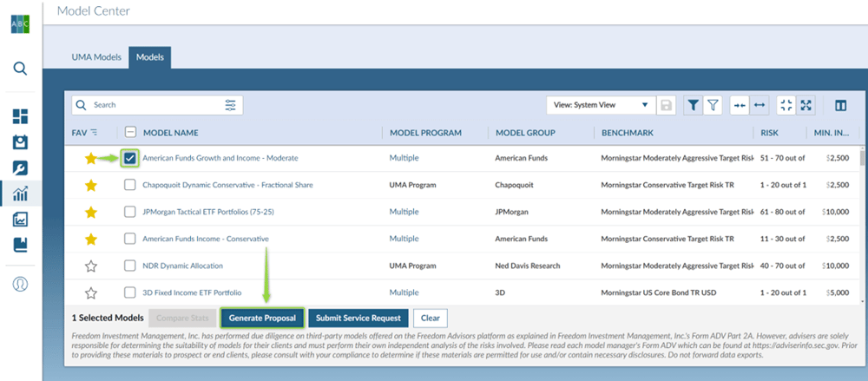Open the NDR Dynamic Allocation model link
The image size is (868, 381).
182,266
